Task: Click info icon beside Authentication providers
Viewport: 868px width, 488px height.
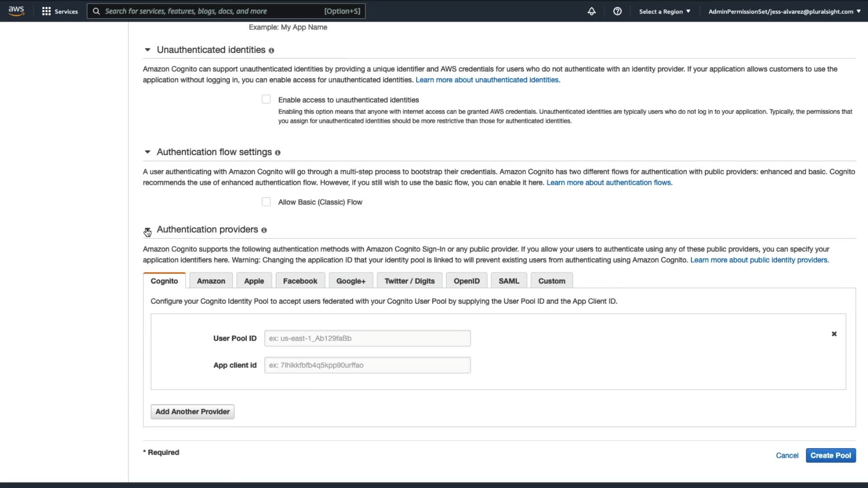Action: [x=264, y=230]
